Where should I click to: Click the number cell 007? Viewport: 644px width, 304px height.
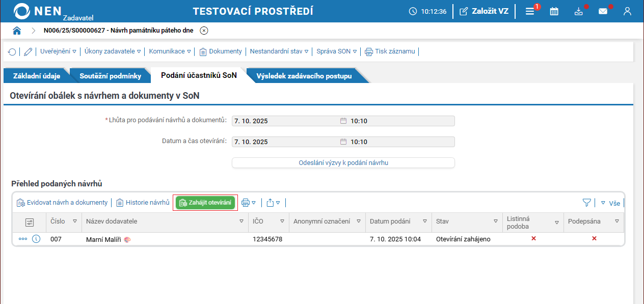point(56,239)
